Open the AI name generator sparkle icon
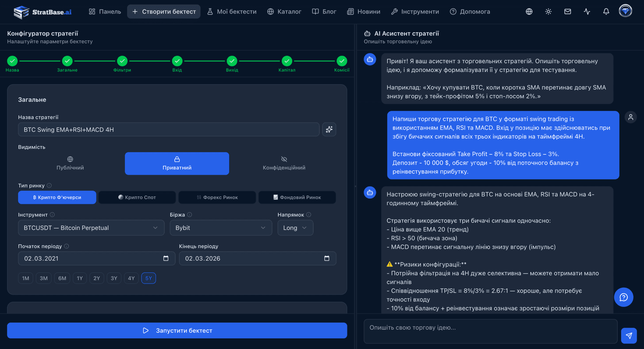This screenshot has height=349, width=644. [329, 129]
